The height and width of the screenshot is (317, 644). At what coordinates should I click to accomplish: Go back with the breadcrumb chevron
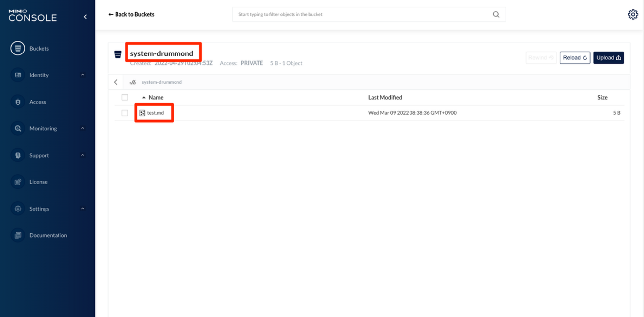tap(116, 82)
